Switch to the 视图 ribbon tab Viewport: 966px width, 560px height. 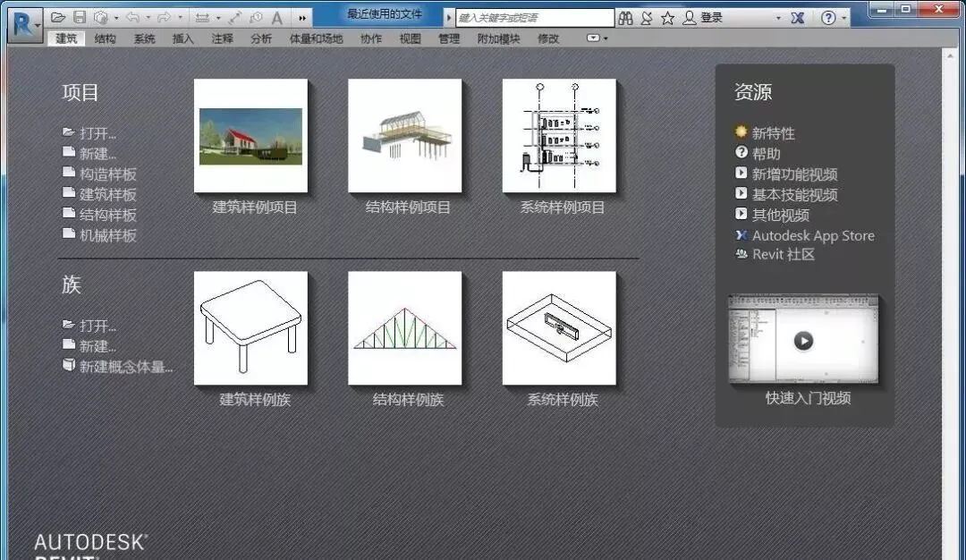(x=411, y=38)
